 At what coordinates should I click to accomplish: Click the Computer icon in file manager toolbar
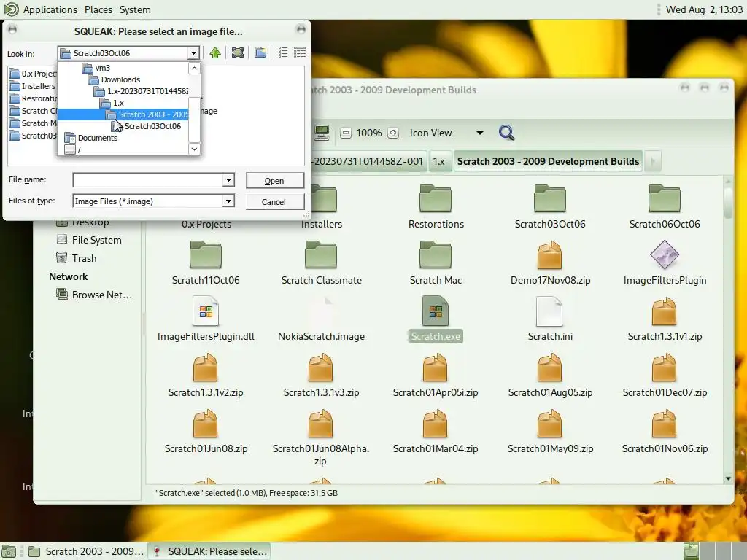tap(322, 133)
